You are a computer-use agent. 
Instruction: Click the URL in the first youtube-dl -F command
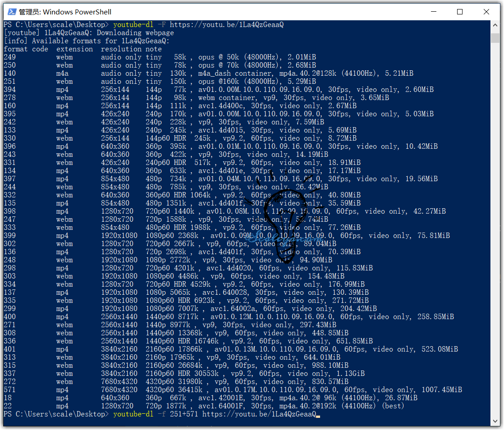click(x=227, y=25)
